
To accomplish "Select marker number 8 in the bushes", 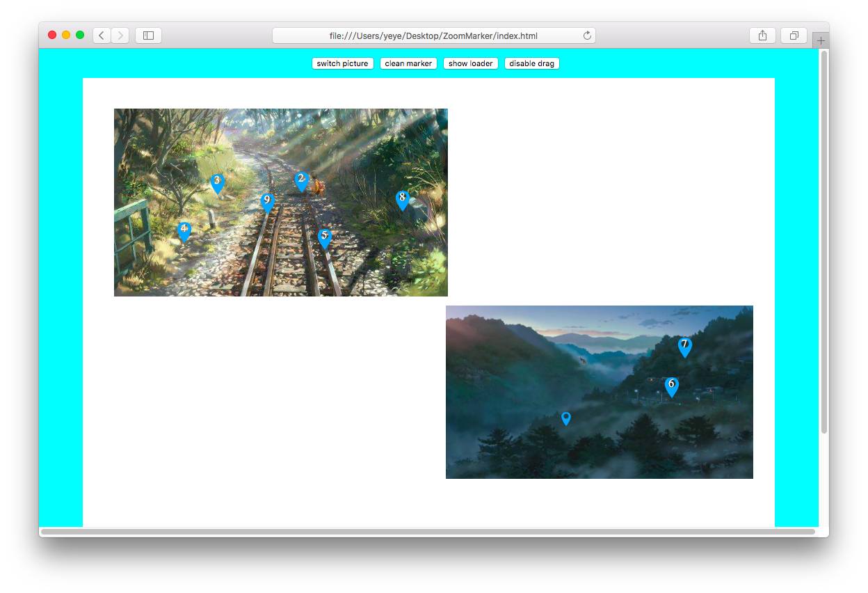I will (x=402, y=200).
